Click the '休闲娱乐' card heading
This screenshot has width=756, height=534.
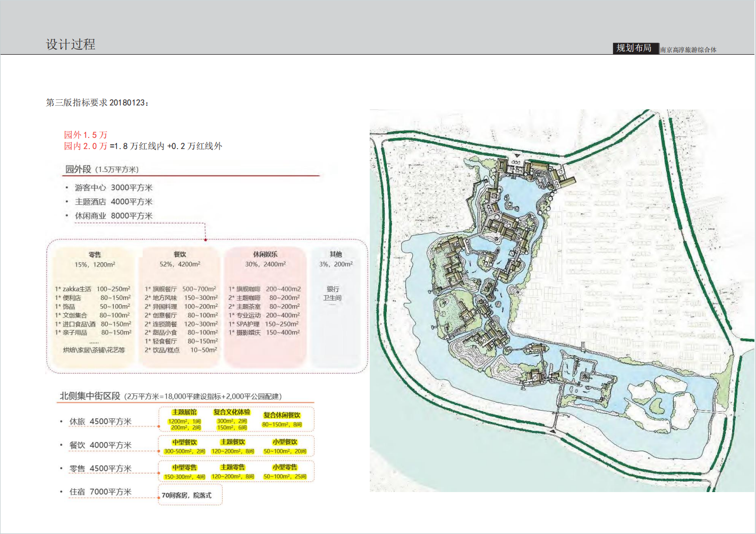[x=265, y=255]
